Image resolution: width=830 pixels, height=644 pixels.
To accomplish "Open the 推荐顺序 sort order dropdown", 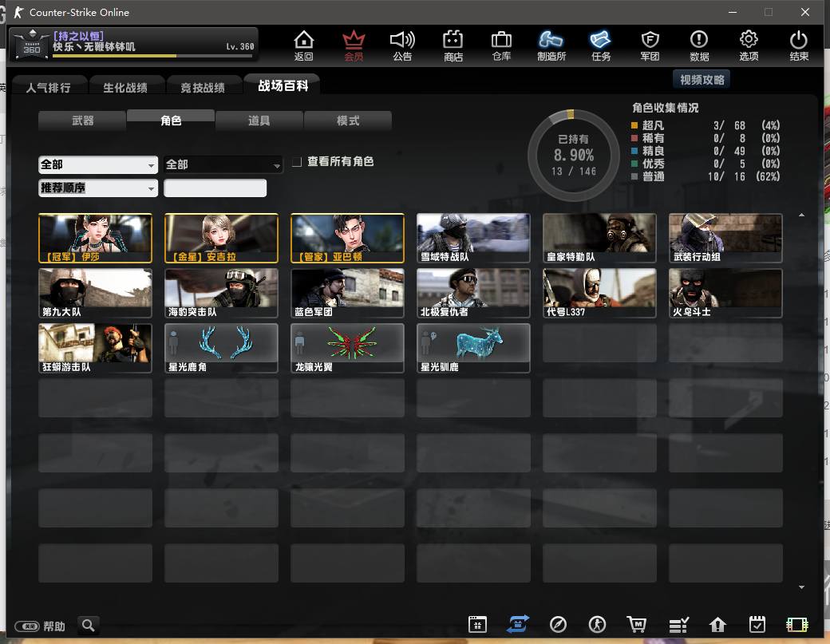I will click(98, 188).
